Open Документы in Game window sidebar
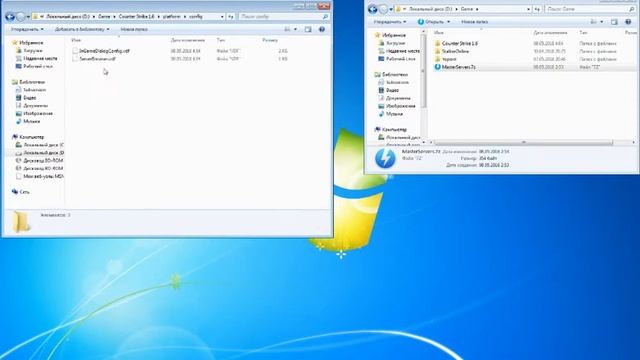 pyautogui.click(x=398, y=98)
